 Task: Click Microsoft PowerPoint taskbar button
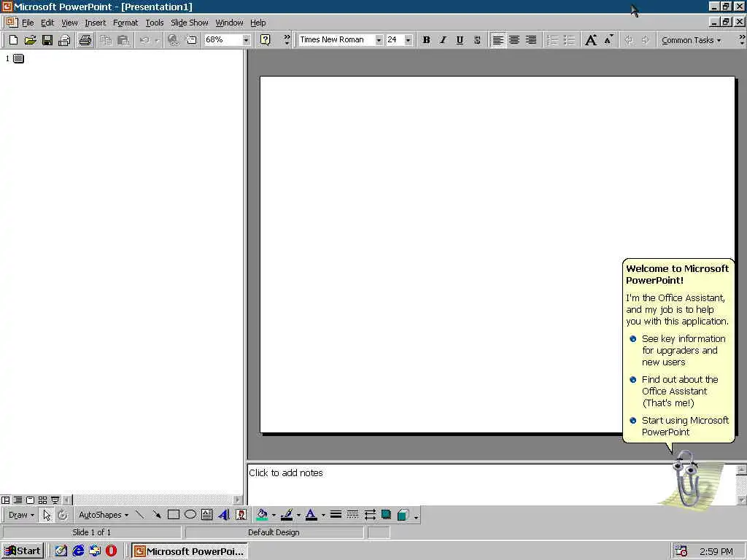tap(189, 551)
